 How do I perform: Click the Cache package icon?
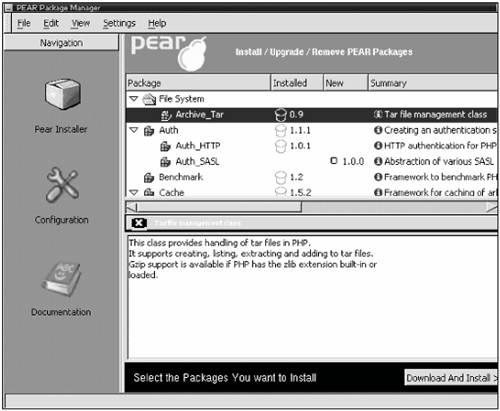[x=149, y=193]
